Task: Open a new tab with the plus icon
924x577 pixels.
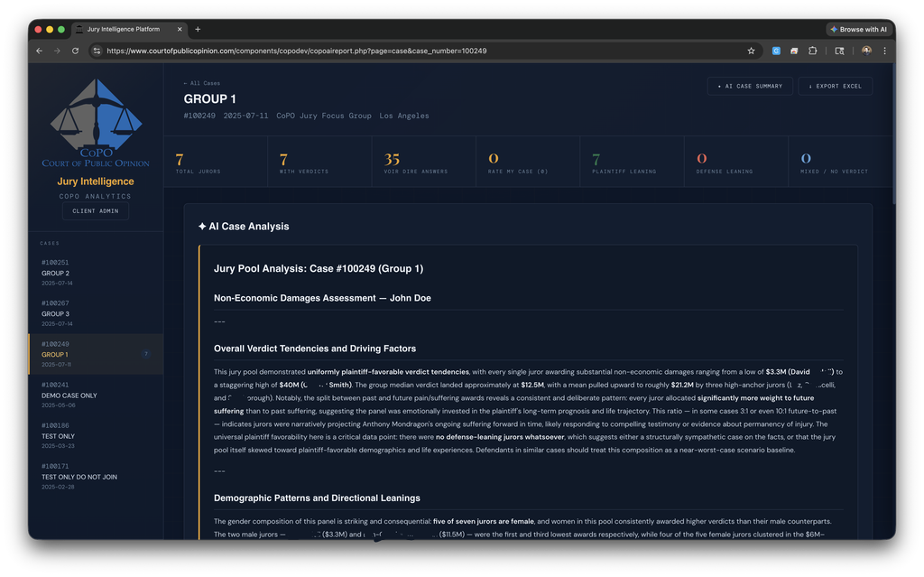Action: tap(198, 29)
